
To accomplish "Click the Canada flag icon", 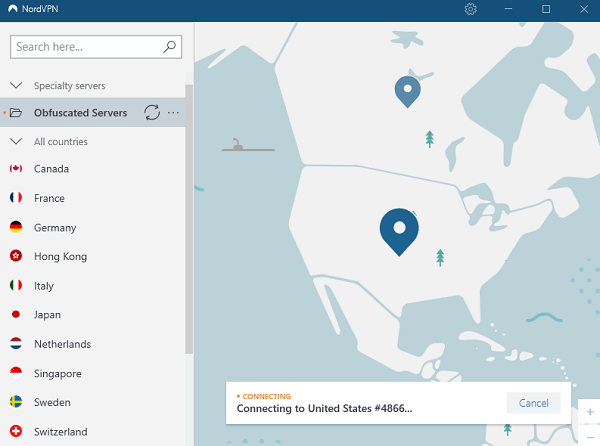I will 16,168.
